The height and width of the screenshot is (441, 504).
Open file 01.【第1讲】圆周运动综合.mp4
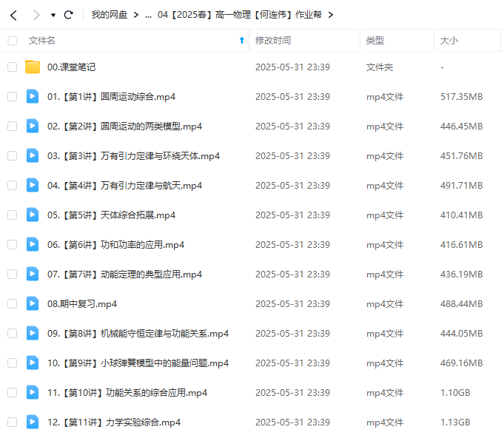coord(111,97)
